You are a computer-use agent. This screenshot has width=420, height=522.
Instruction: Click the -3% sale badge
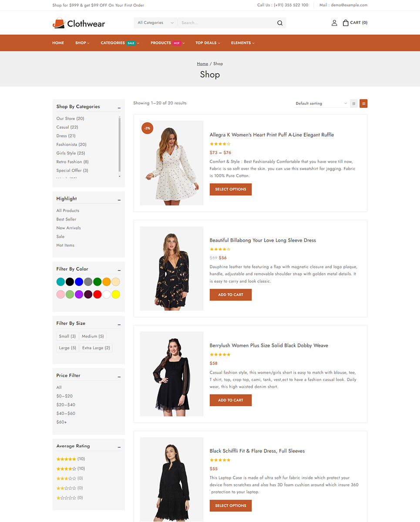148,128
